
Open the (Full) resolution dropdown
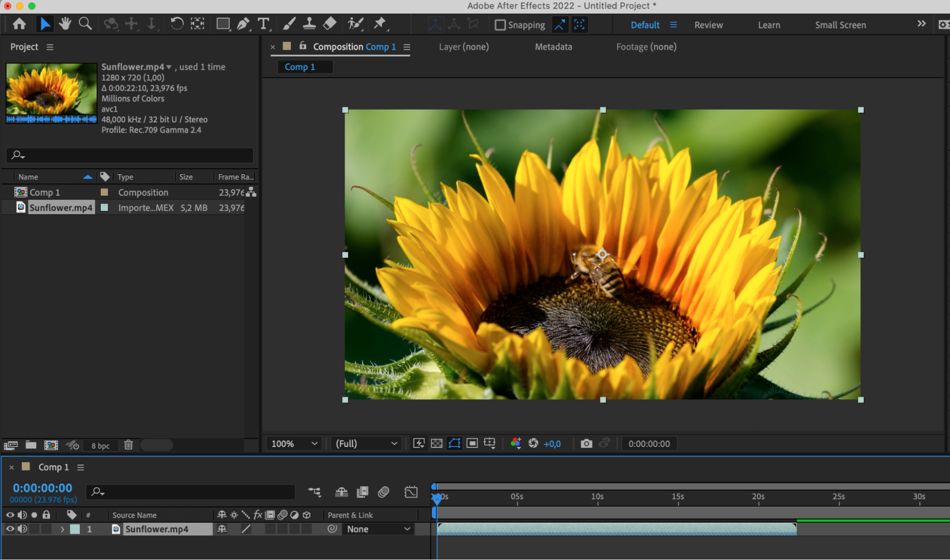pos(366,444)
